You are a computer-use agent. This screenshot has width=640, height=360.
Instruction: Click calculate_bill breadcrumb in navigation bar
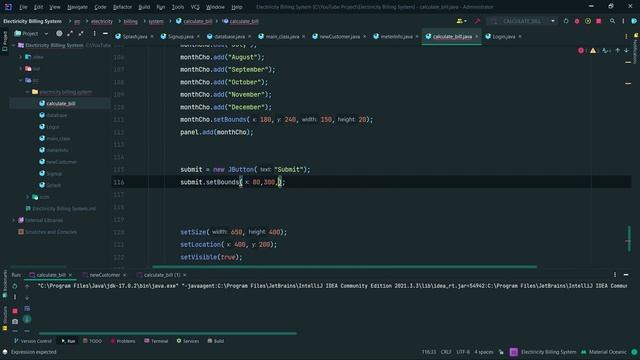194,21
